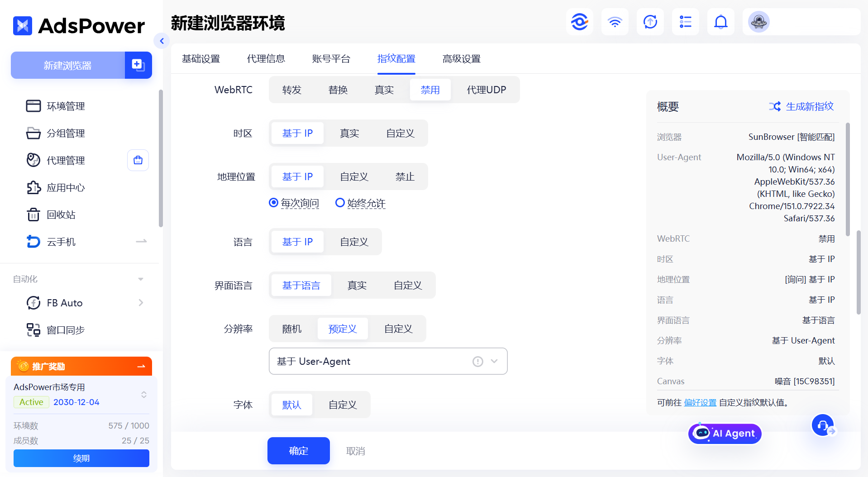Collapse the sidebar with arrow button

pyautogui.click(x=162, y=41)
